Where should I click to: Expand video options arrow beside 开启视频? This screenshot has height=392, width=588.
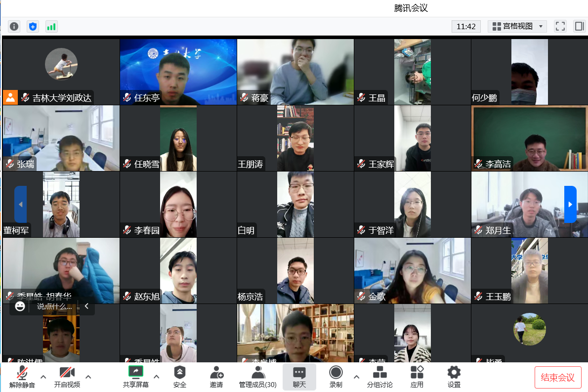(x=88, y=377)
